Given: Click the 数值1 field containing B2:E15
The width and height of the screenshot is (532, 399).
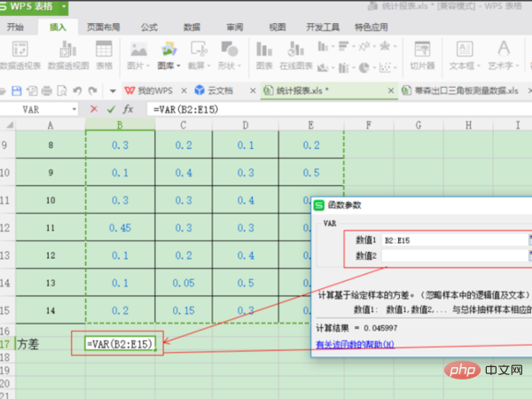Looking at the screenshot, I should tap(456, 240).
